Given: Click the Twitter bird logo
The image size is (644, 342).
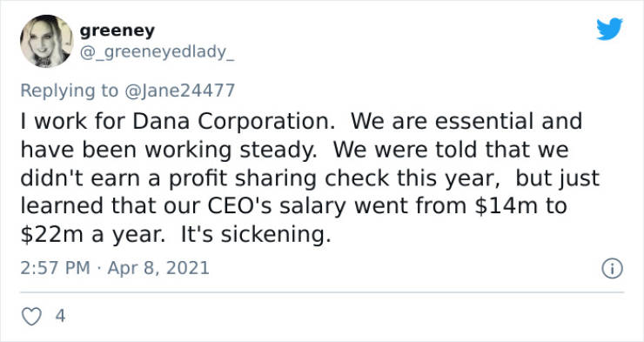Looking at the screenshot, I should click(609, 29).
